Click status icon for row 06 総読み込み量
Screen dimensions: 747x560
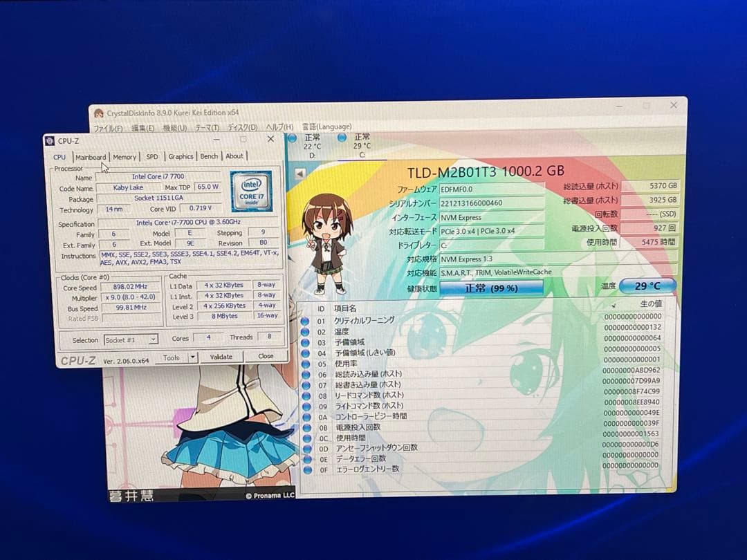point(306,375)
